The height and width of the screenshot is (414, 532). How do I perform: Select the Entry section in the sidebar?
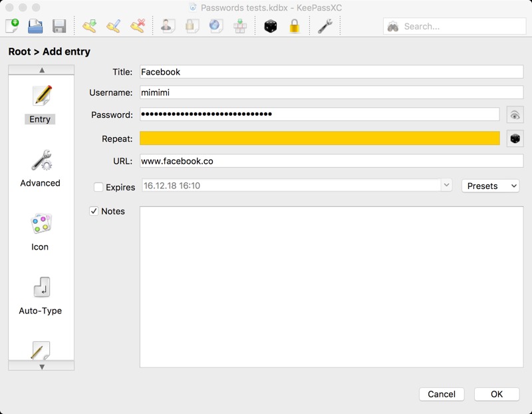pyautogui.click(x=40, y=104)
